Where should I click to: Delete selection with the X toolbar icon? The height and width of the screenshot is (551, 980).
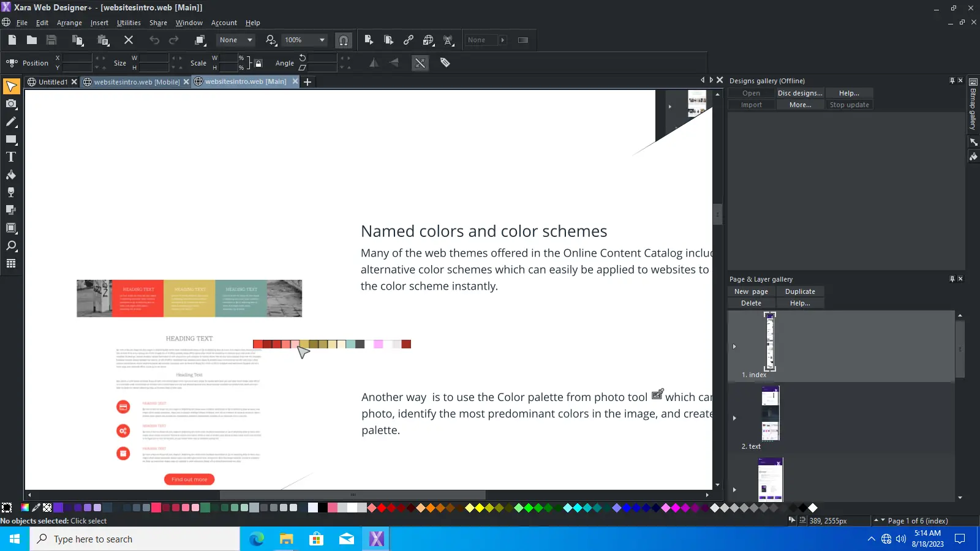tap(129, 40)
